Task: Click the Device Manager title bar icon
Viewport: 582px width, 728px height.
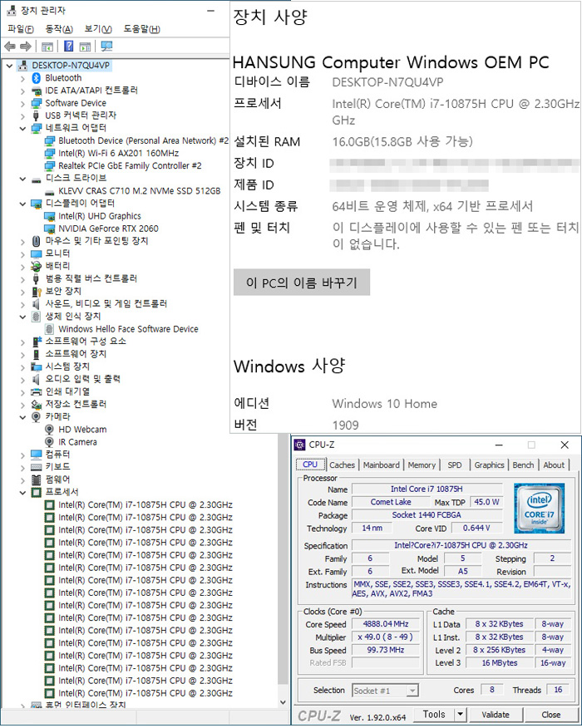Action: 12,10
